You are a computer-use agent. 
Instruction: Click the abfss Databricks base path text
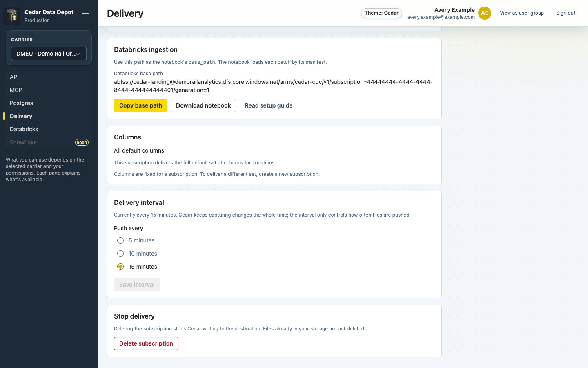pyautogui.click(x=273, y=86)
